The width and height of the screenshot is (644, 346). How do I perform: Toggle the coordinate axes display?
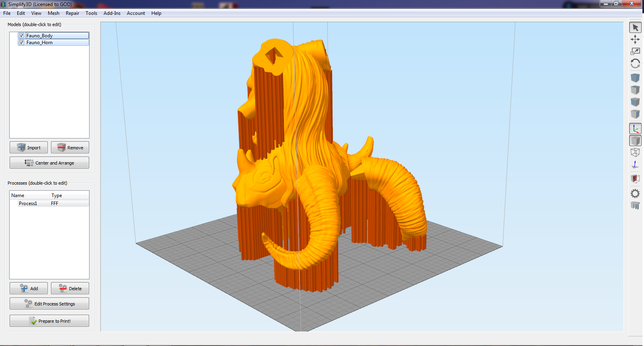coord(635,128)
